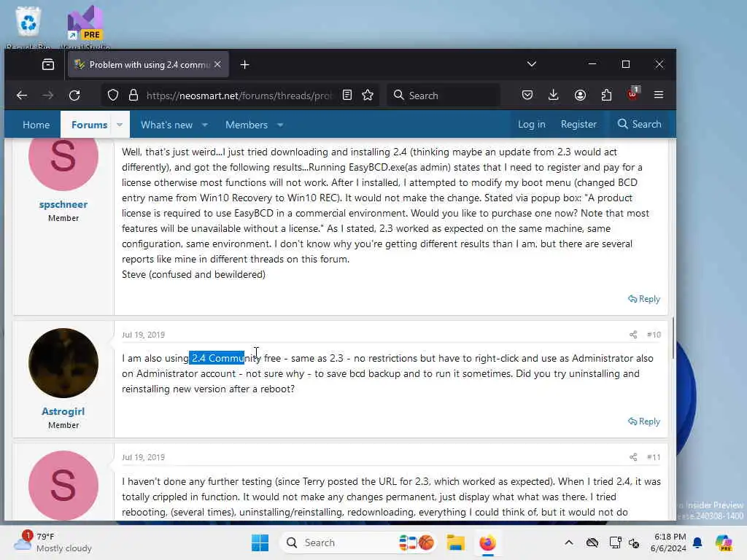
Task: Go back to previous page
Action: 22,96
